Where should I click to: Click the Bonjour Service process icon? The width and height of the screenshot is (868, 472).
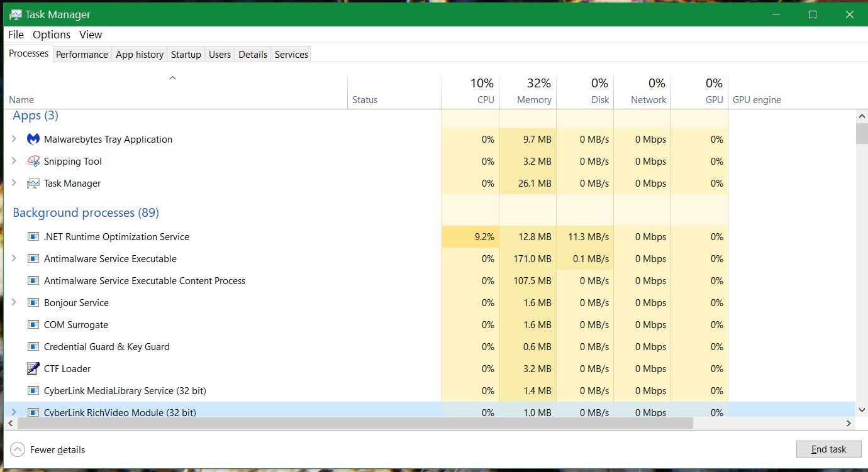coord(33,303)
